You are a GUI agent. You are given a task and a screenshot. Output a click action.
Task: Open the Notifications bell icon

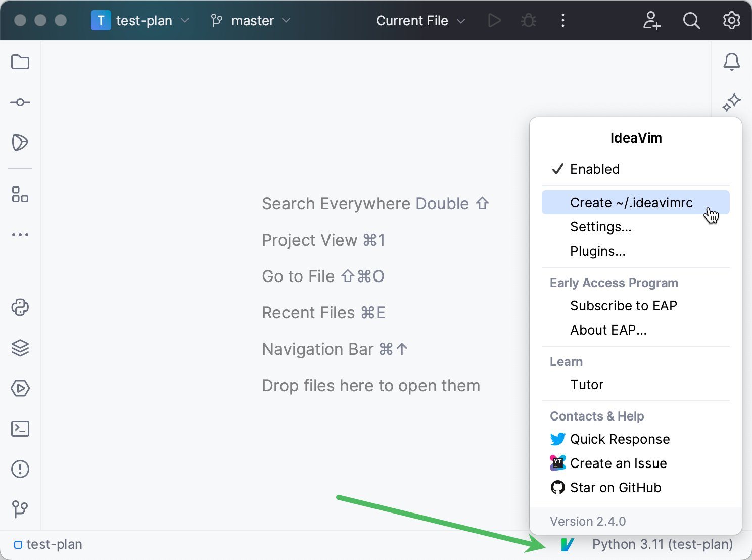tap(732, 62)
